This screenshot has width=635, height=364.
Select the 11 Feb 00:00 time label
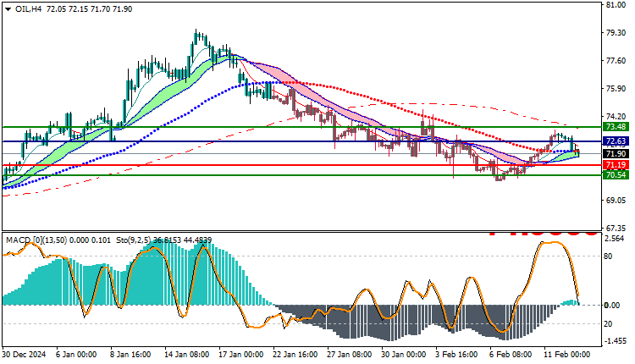pos(567,355)
